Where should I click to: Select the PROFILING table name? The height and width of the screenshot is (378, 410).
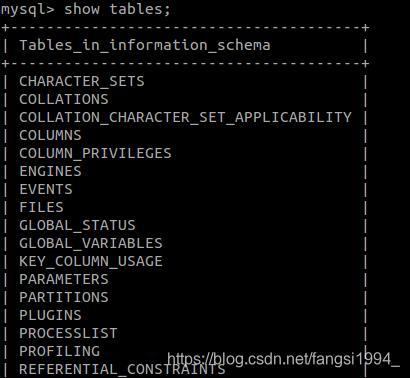(59, 351)
